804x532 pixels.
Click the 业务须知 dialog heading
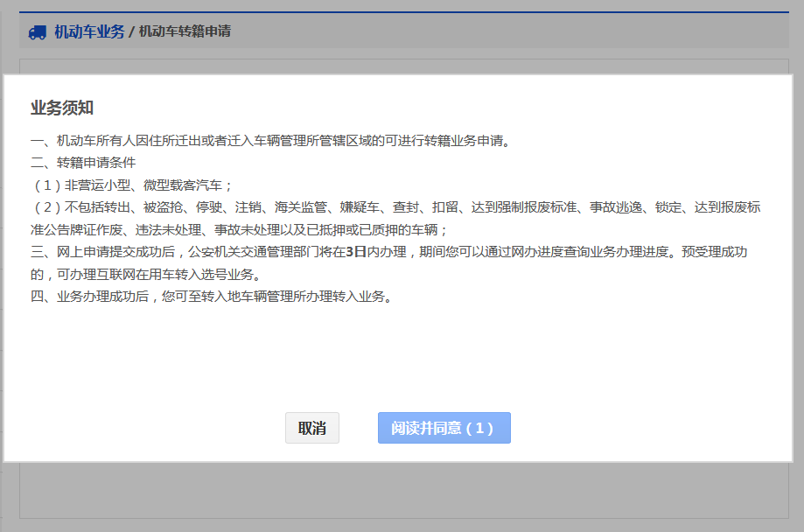(x=62, y=108)
